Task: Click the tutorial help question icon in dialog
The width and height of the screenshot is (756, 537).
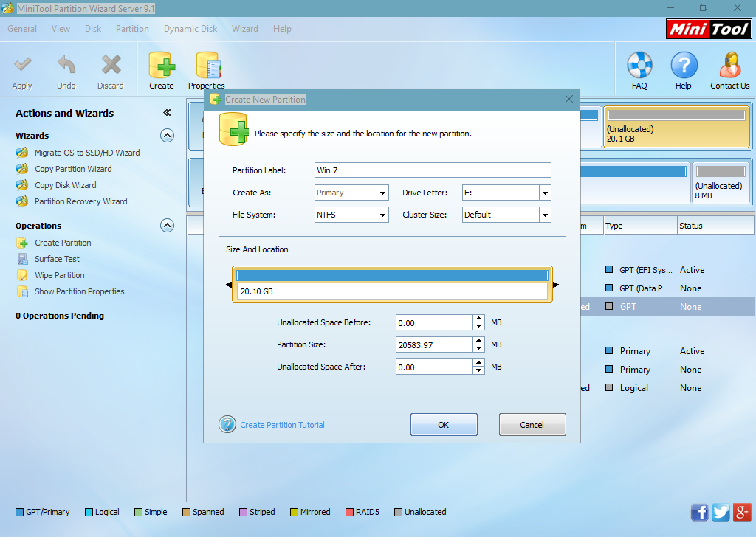Action: (227, 424)
